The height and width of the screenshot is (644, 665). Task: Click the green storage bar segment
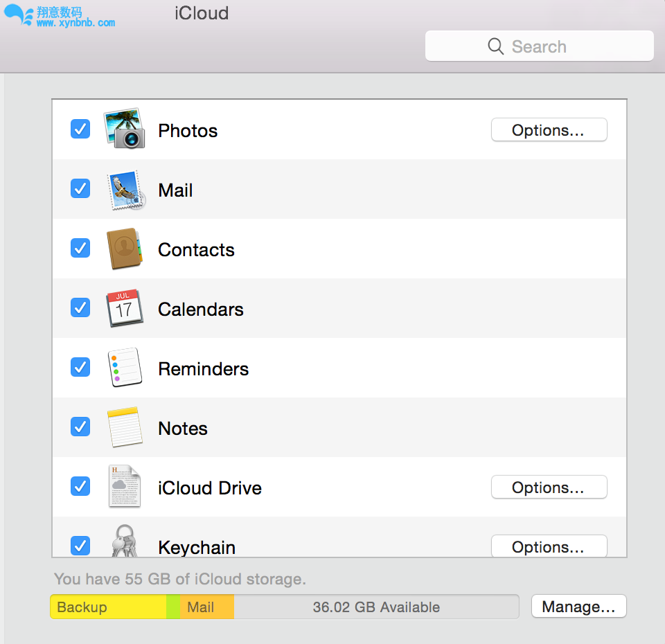coord(173,607)
